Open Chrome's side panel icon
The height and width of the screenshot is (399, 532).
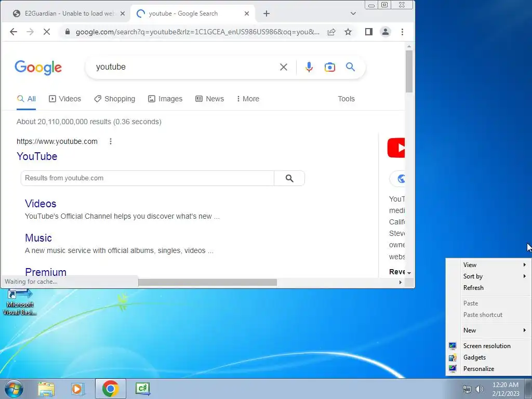tap(369, 32)
